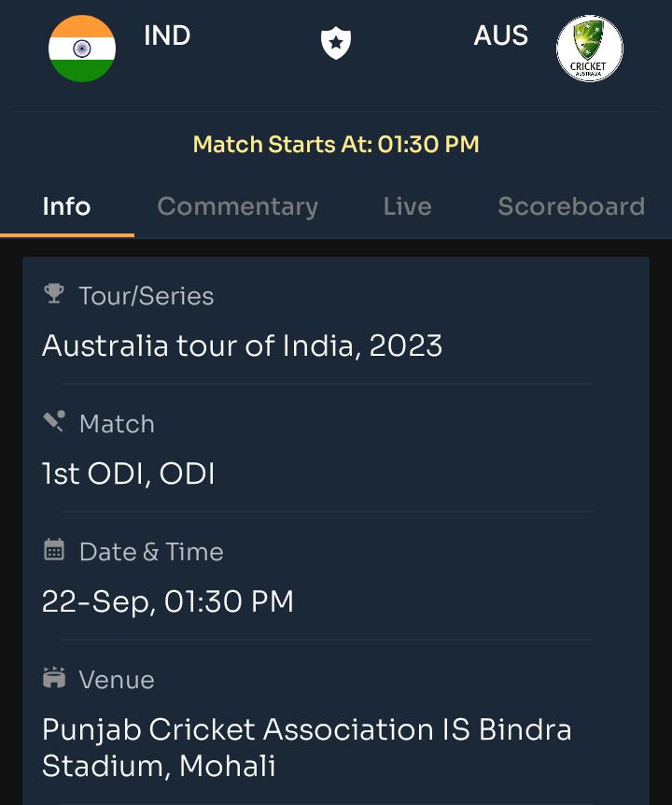The height and width of the screenshot is (805, 672).
Task: Open the Scoreboard tab
Action: 571,206
